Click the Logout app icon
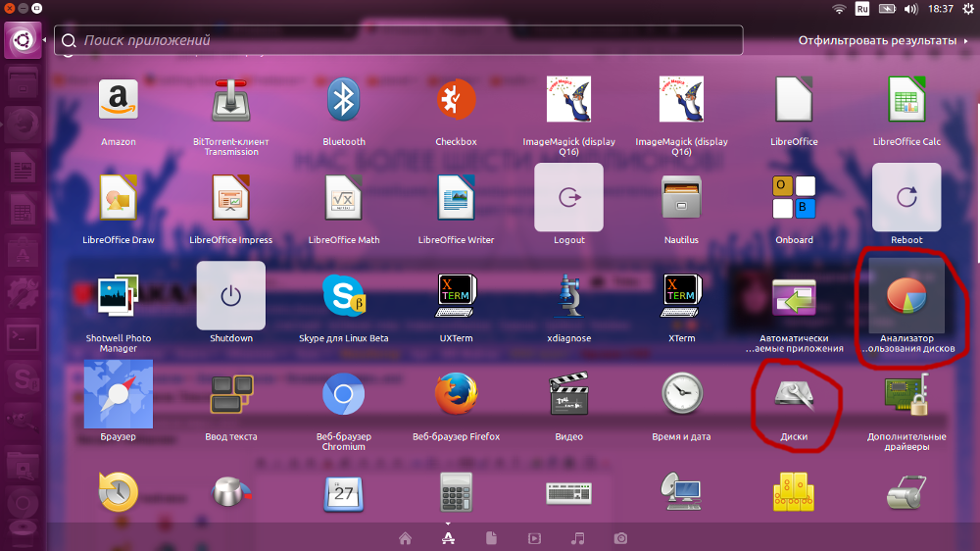Image resolution: width=980 pixels, height=551 pixels. click(x=568, y=198)
